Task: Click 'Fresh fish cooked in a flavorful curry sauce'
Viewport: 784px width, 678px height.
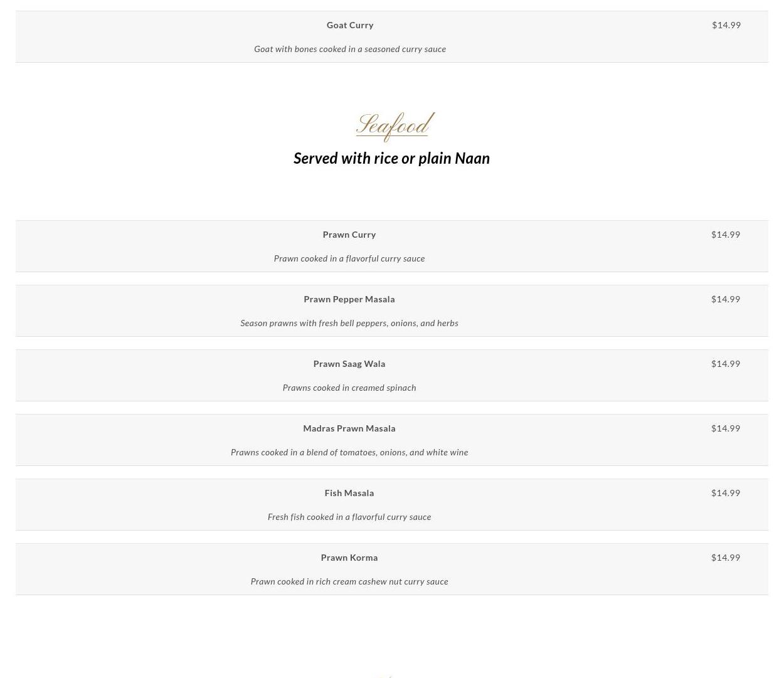Action: click(x=349, y=517)
